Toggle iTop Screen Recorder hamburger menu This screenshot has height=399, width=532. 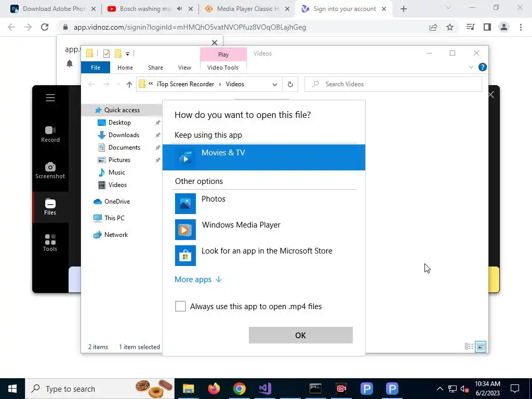click(x=50, y=98)
